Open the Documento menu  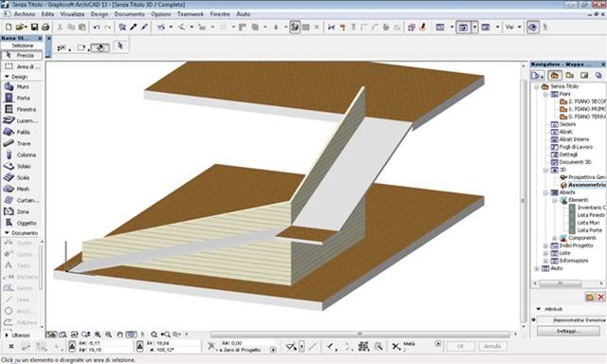pos(129,14)
